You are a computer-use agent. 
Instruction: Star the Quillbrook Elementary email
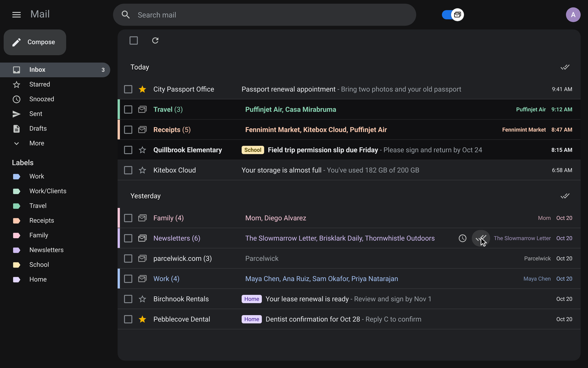tap(142, 150)
